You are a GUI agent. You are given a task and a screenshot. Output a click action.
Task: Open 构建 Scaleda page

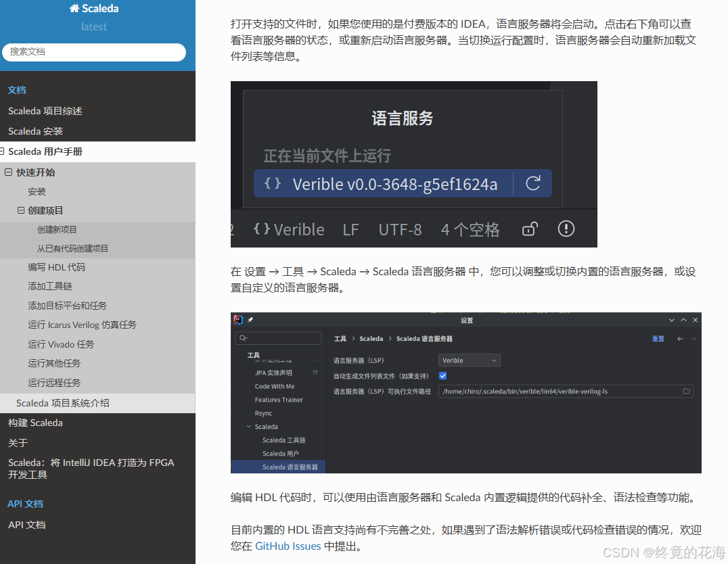coord(35,423)
